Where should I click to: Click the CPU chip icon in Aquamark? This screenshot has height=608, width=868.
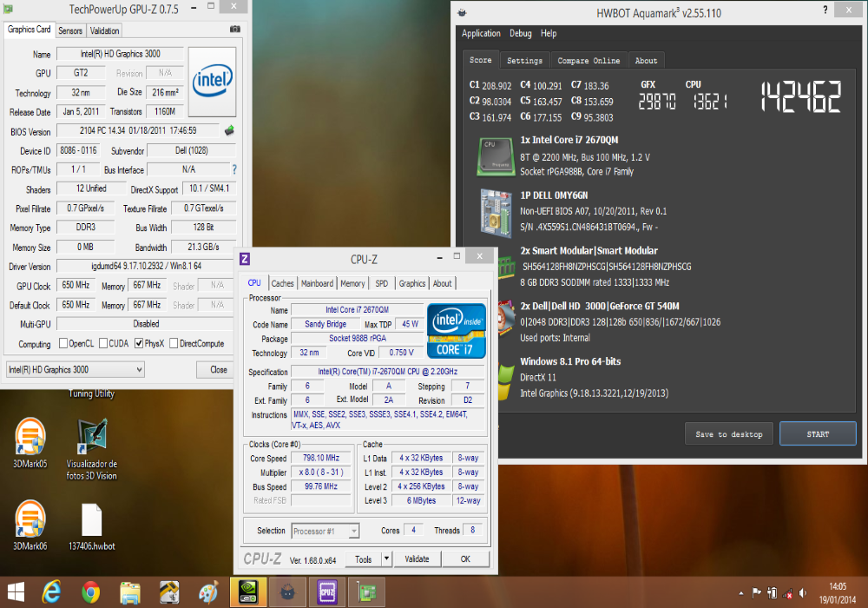496,156
